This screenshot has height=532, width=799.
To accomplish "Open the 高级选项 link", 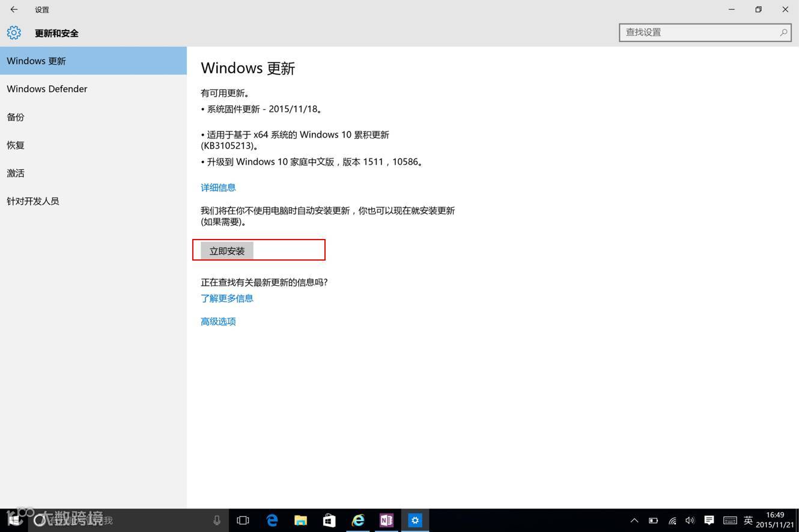I will pos(218,321).
